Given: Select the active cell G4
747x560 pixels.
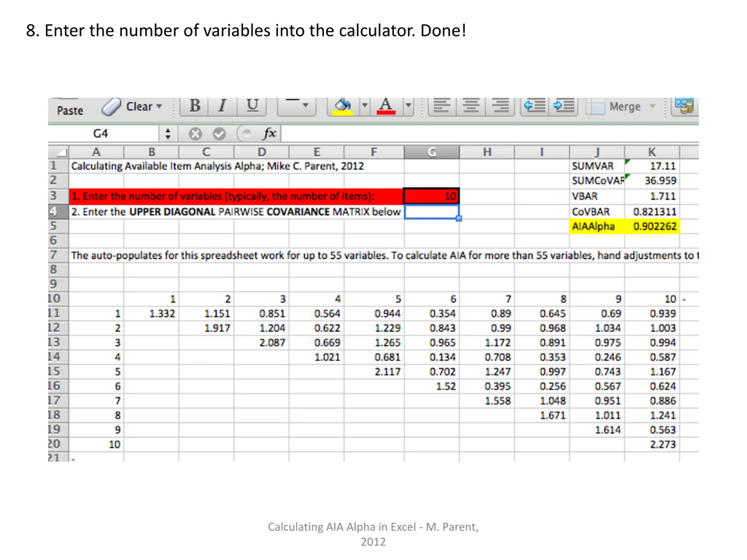Looking at the screenshot, I should click(x=432, y=212).
